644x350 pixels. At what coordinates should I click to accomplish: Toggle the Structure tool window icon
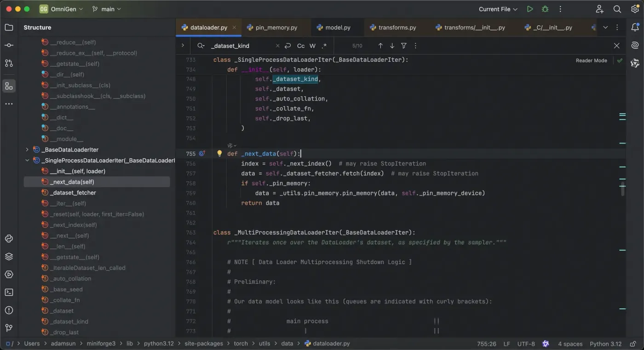(9, 86)
